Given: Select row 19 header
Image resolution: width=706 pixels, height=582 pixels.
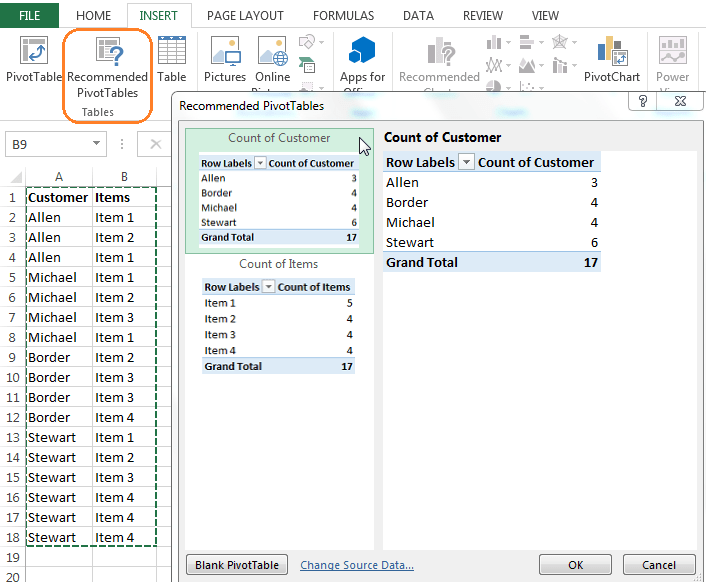Looking at the screenshot, I should (13, 557).
